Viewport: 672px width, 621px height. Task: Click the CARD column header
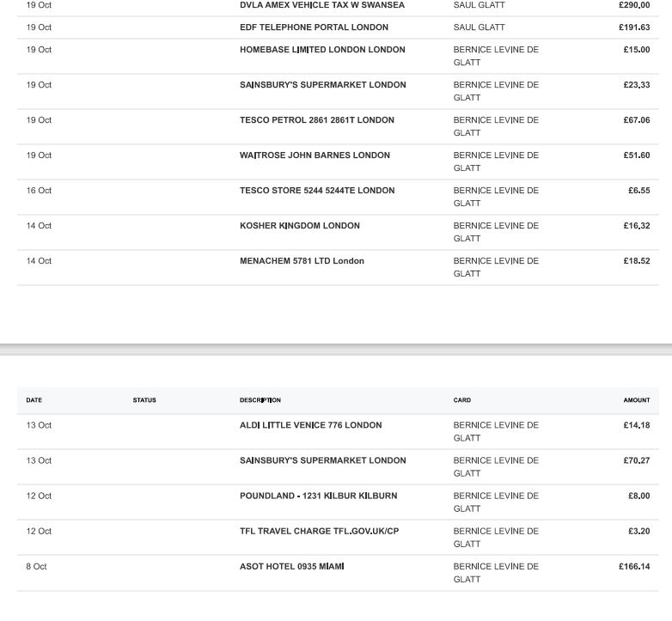(462, 400)
